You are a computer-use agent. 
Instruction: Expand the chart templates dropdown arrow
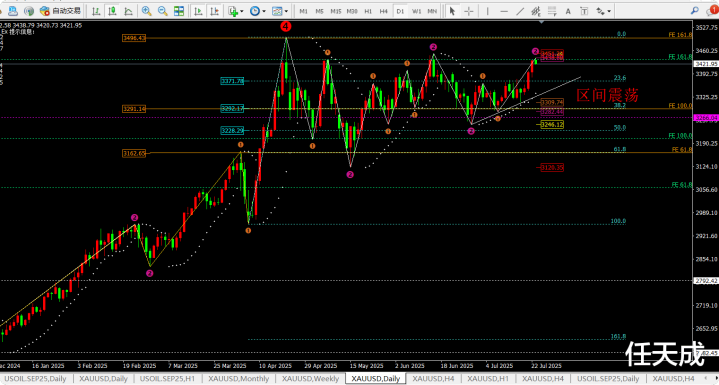(286, 11)
